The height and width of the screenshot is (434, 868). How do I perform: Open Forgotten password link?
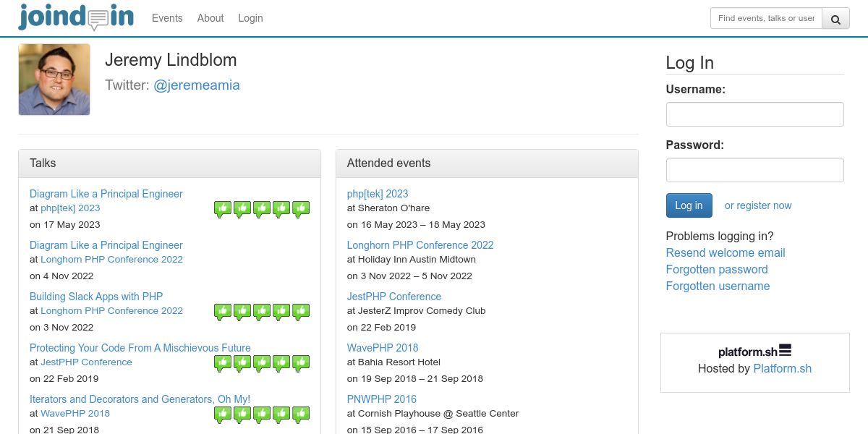click(x=717, y=269)
